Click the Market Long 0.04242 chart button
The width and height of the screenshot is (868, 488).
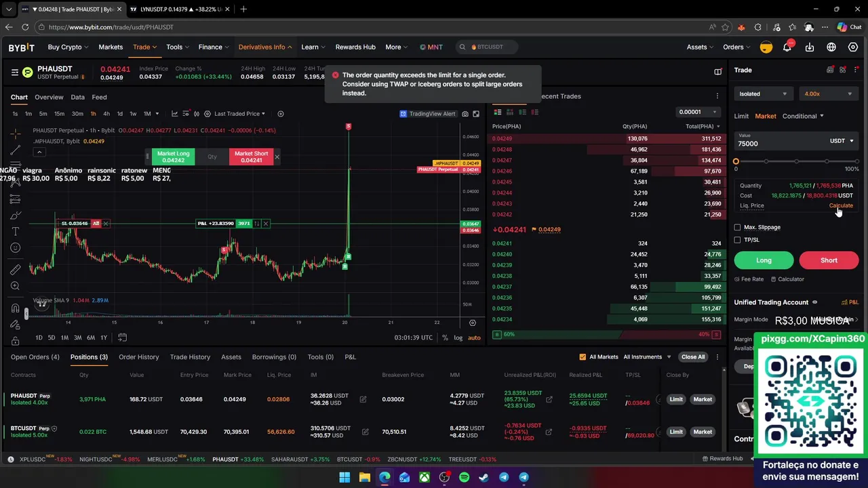click(173, 157)
